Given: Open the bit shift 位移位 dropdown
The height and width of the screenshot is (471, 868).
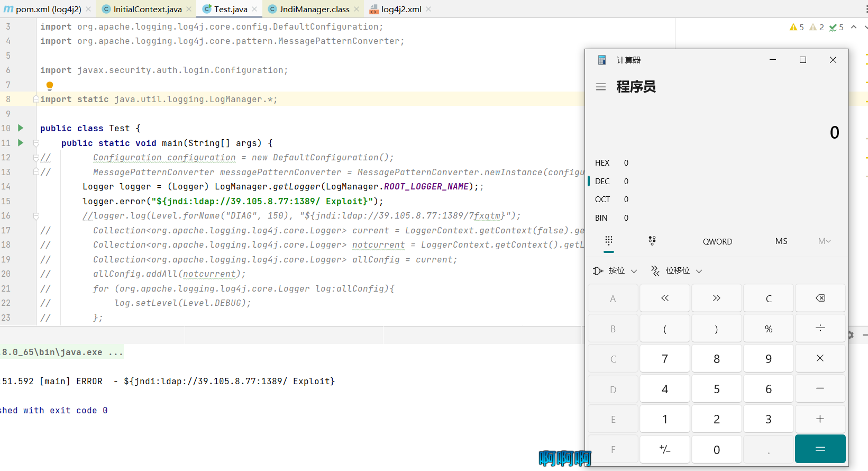Looking at the screenshot, I should pos(677,270).
